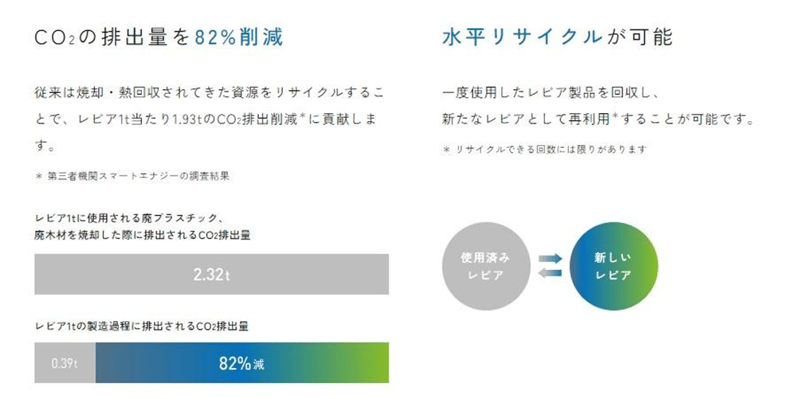
Task: Click the left-pointing gray arrow icon
Action: (x=550, y=273)
